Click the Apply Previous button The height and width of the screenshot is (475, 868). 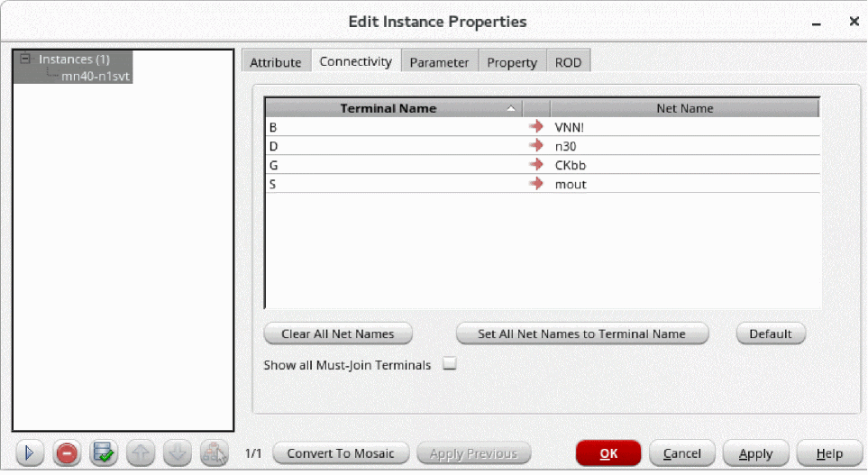tap(474, 453)
